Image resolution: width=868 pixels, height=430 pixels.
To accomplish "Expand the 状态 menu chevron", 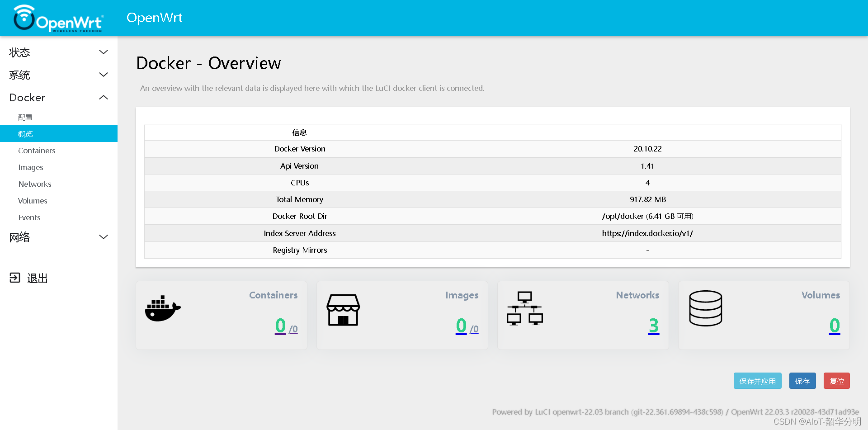I will [104, 52].
